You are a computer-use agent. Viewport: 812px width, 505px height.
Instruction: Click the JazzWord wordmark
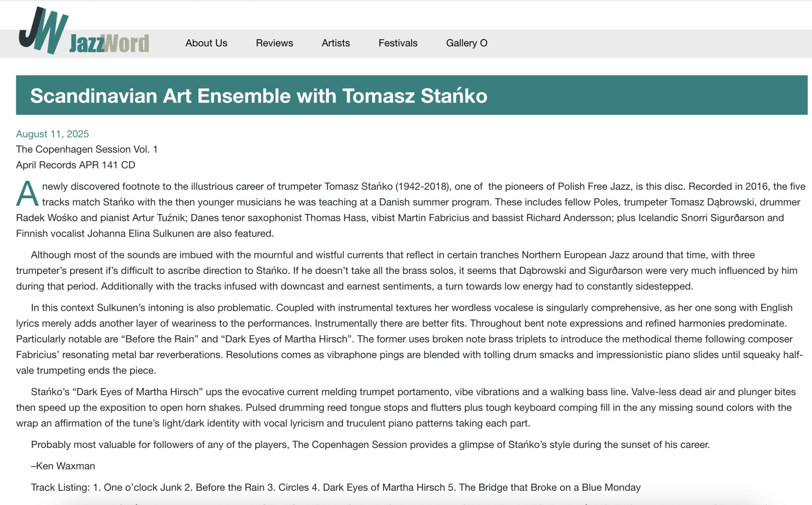click(109, 43)
